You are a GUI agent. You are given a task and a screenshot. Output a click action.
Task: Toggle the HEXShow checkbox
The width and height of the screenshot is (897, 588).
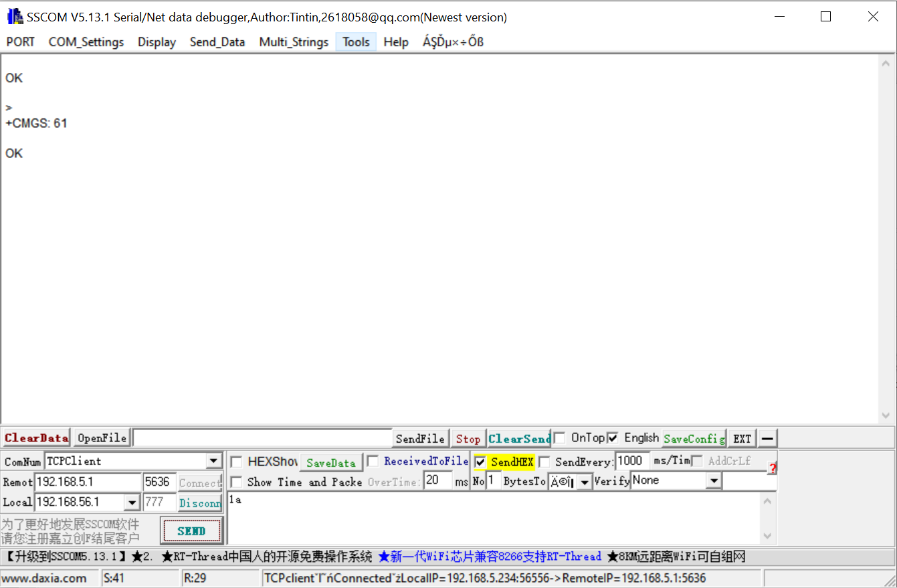click(x=236, y=462)
